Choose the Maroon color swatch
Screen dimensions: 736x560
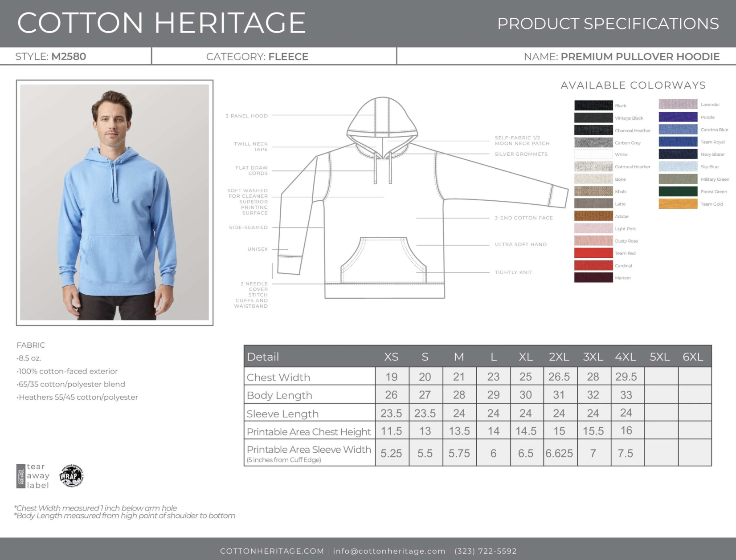pos(593,278)
